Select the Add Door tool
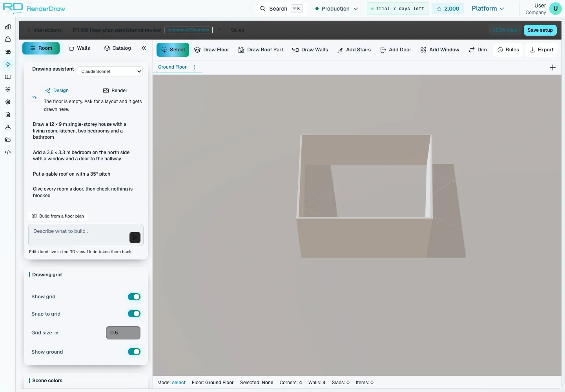 (x=396, y=50)
